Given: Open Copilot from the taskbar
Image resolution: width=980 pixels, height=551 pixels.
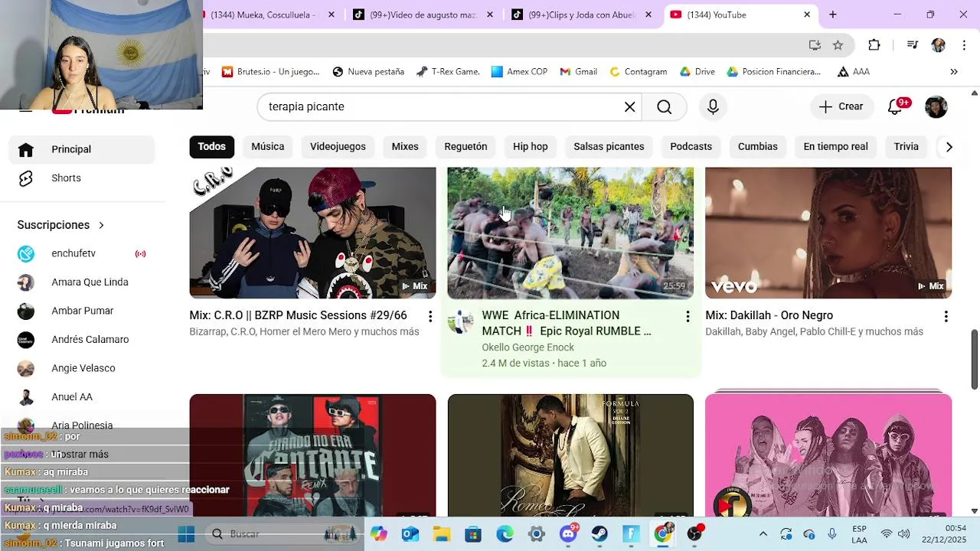Looking at the screenshot, I should pyautogui.click(x=379, y=533).
